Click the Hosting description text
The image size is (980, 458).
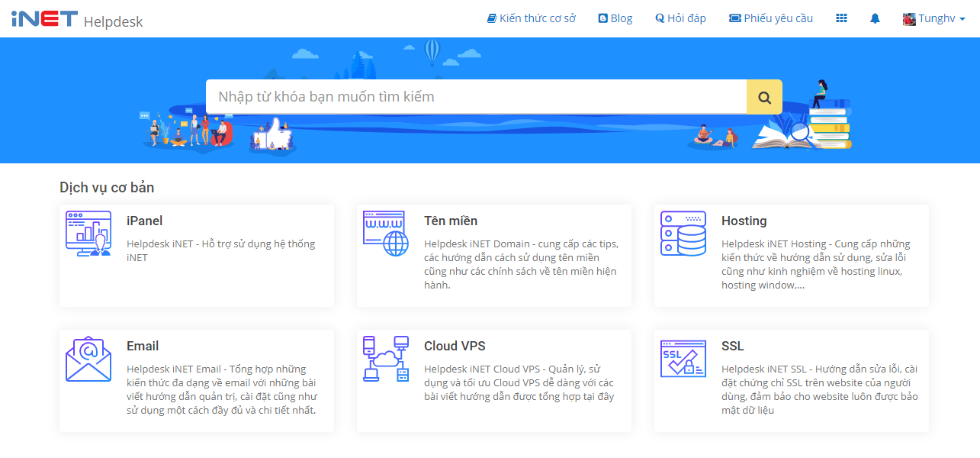click(x=816, y=265)
